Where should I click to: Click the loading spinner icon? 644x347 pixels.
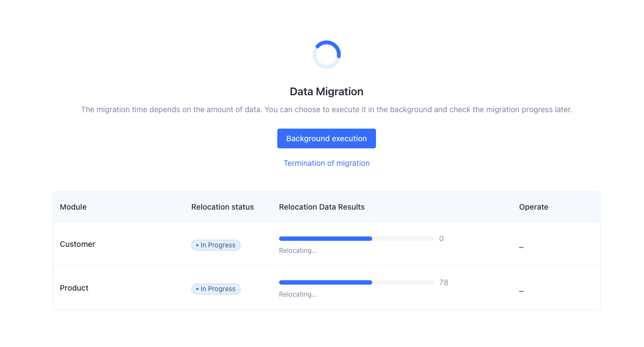tap(327, 55)
